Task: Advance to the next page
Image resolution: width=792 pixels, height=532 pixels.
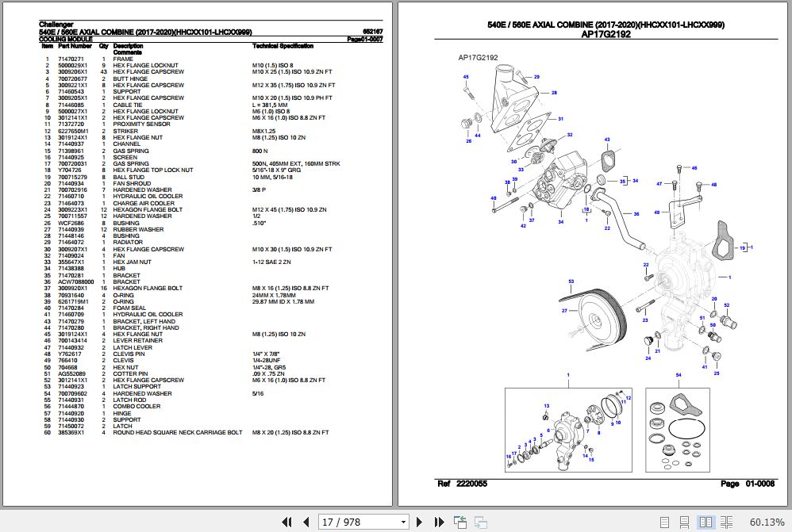Action: click(418, 522)
